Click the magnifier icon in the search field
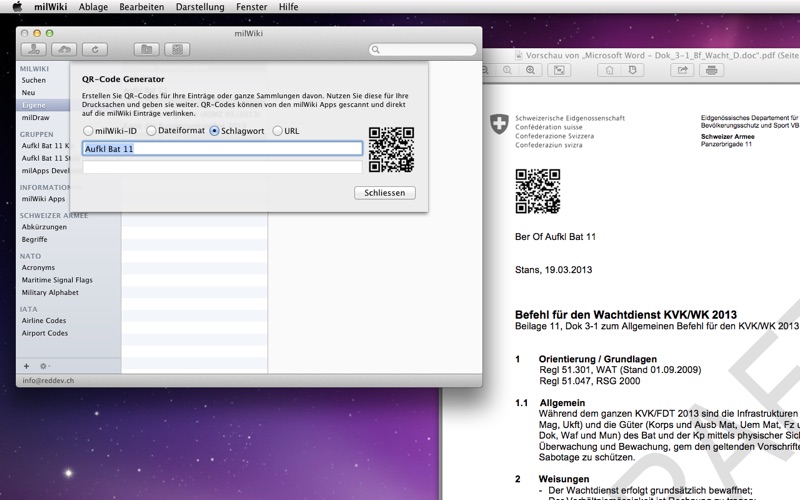800x500 pixels. point(376,49)
